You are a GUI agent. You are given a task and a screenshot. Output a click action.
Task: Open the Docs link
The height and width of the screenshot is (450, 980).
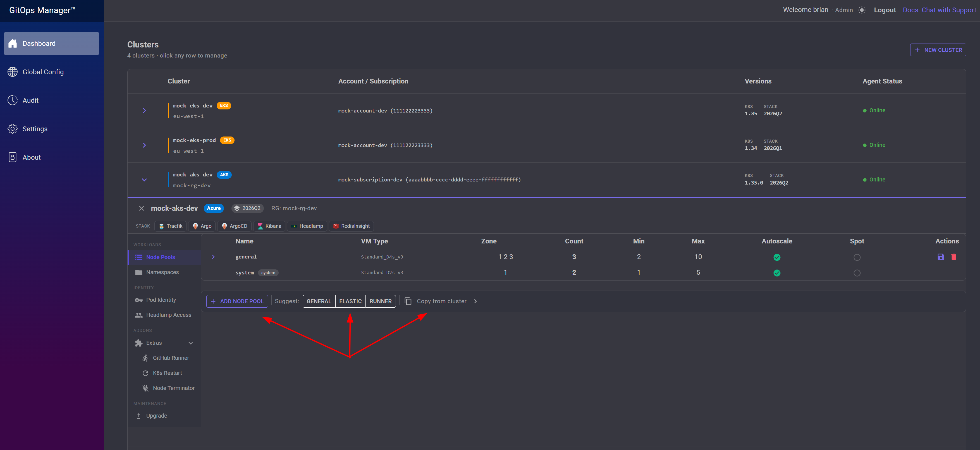(x=910, y=10)
